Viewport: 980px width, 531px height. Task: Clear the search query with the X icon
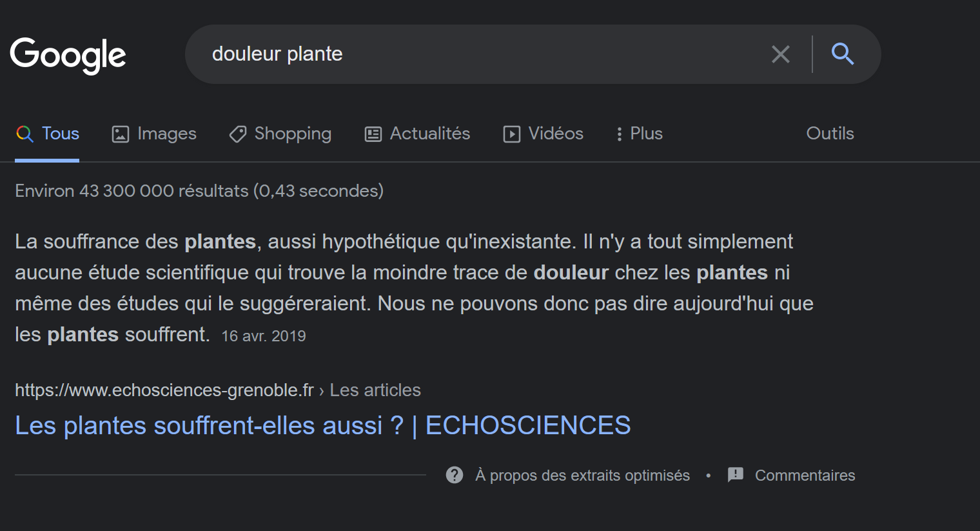pyautogui.click(x=781, y=54)
